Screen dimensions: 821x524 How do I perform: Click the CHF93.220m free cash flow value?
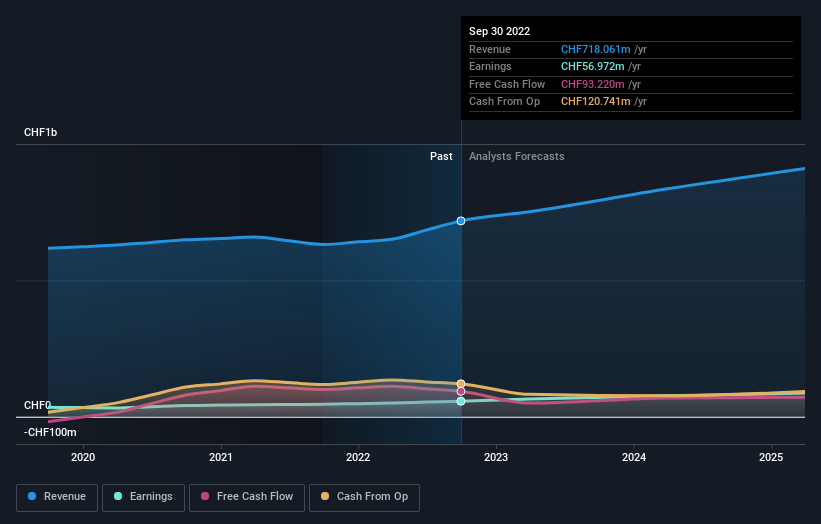pyautogui.click(x=593, y=84)
